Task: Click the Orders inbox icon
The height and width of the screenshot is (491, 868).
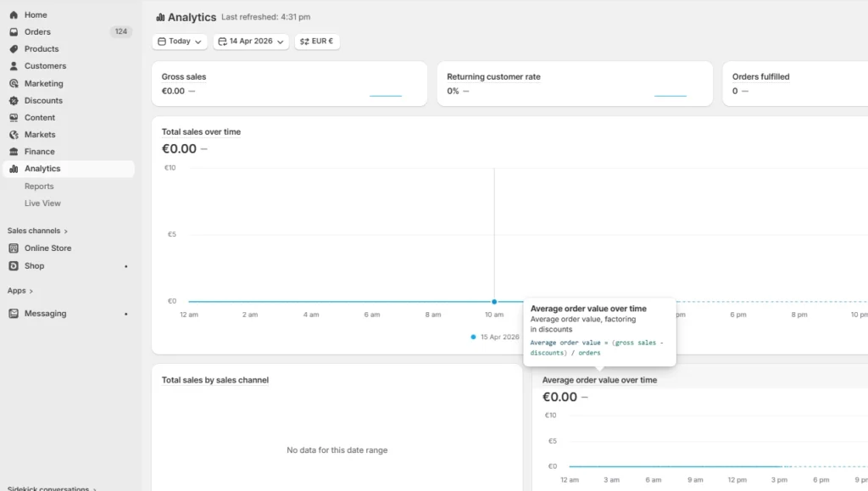Action: [14, 32]
